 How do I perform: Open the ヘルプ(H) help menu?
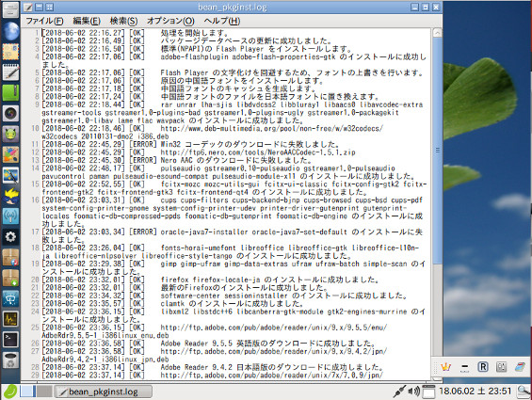point(222,21)
